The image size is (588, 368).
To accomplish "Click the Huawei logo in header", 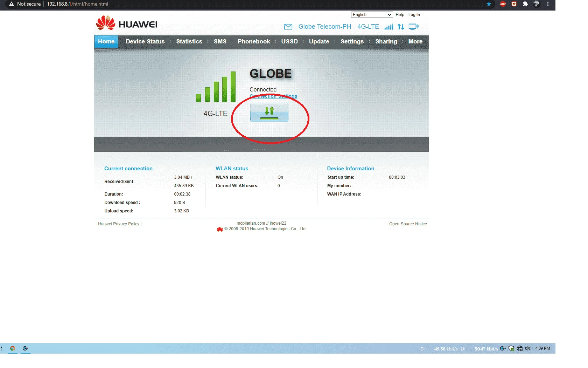I will pos(127,23).
